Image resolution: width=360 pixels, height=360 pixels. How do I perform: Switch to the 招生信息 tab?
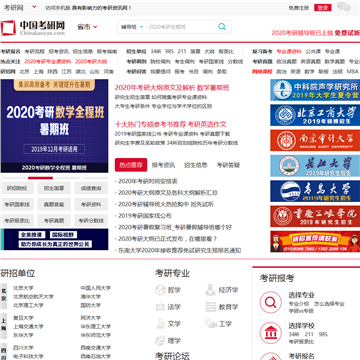(x=196, y=165)
